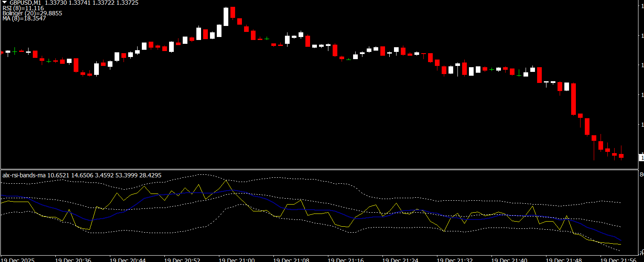
Task: Click the tallest white candle at chart peak
Action: click(226, 17)
